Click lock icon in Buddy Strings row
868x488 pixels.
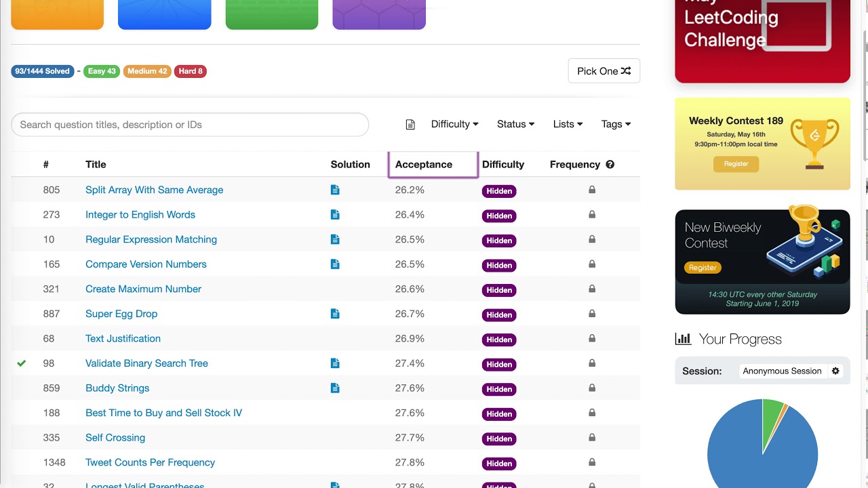(x=592, y=388)
